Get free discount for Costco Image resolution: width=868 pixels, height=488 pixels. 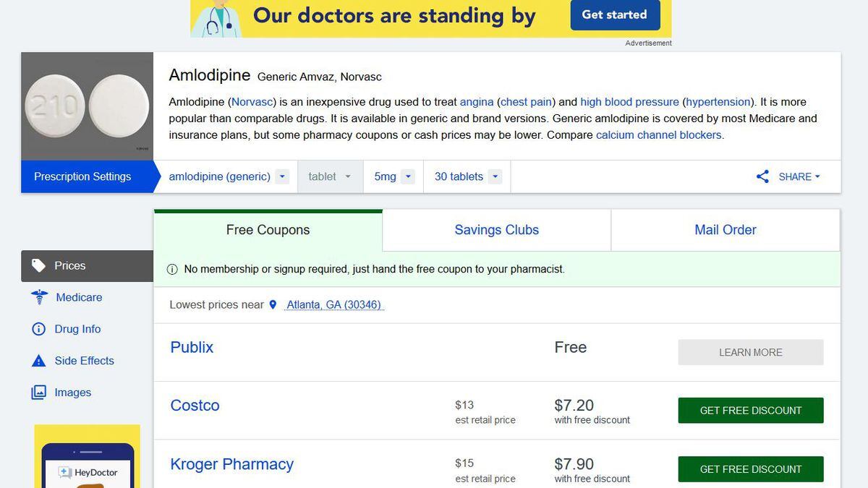coord(750,411)
